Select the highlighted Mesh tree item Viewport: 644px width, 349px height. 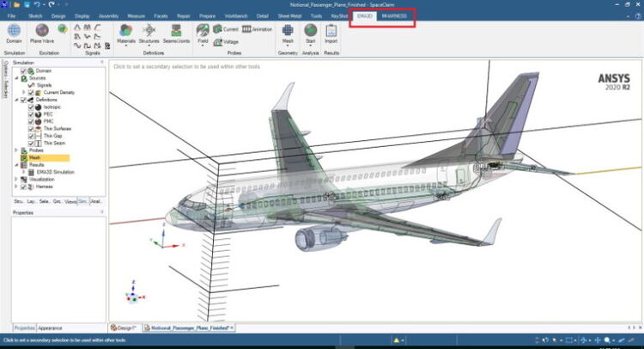click(x=35, y=158)
